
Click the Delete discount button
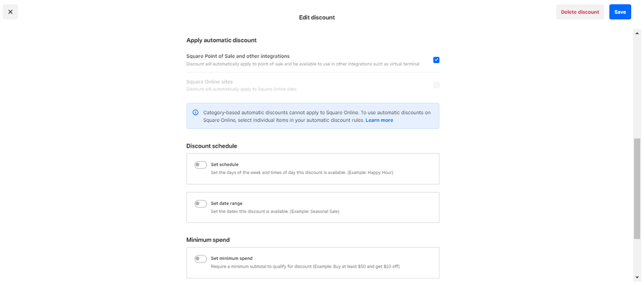(x=579, y=12)
